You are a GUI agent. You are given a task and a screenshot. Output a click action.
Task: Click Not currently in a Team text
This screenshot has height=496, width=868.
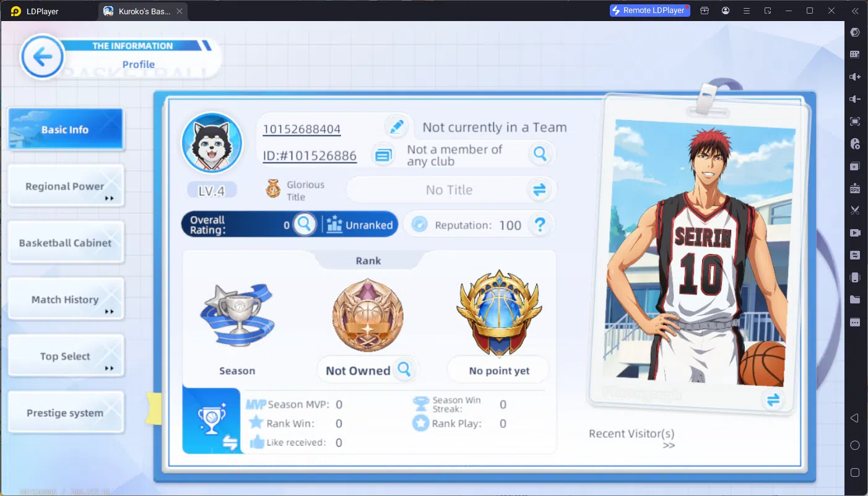point(495,128)
